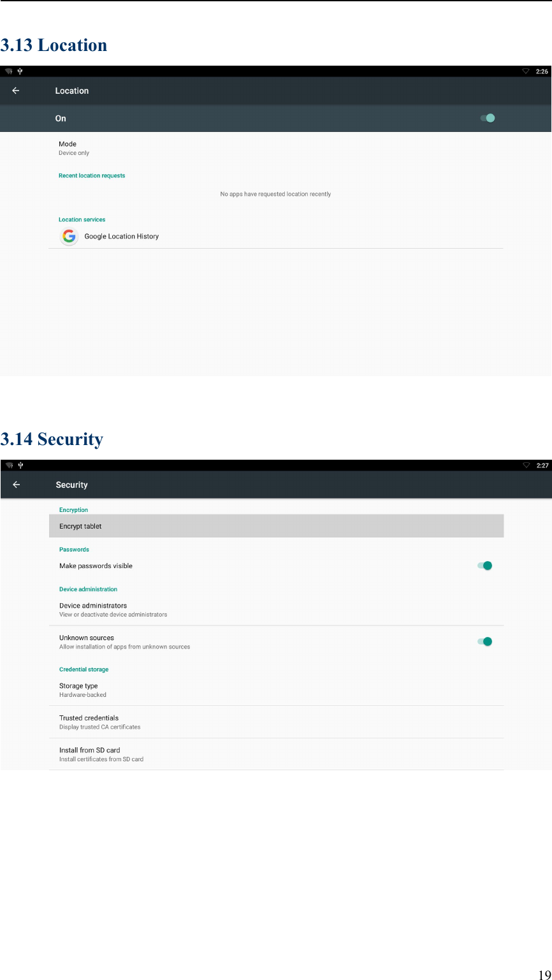Select Encrypt tablet option
The width and height of the screenshot is (552, 980).
276,526
